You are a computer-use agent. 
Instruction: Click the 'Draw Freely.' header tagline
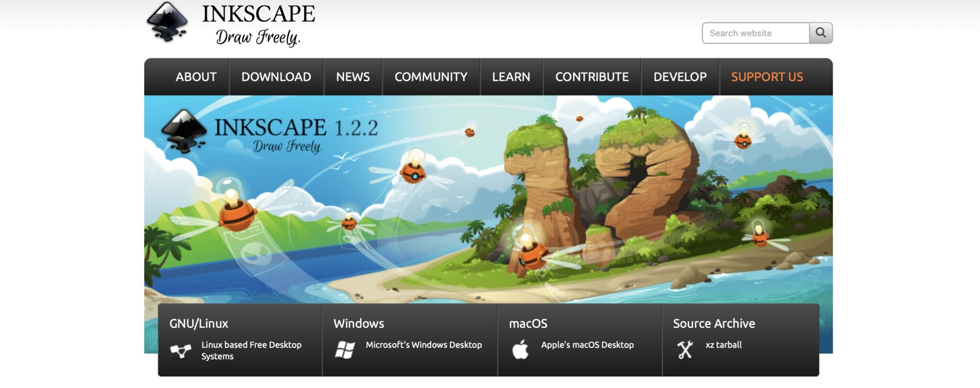point(258,37)
